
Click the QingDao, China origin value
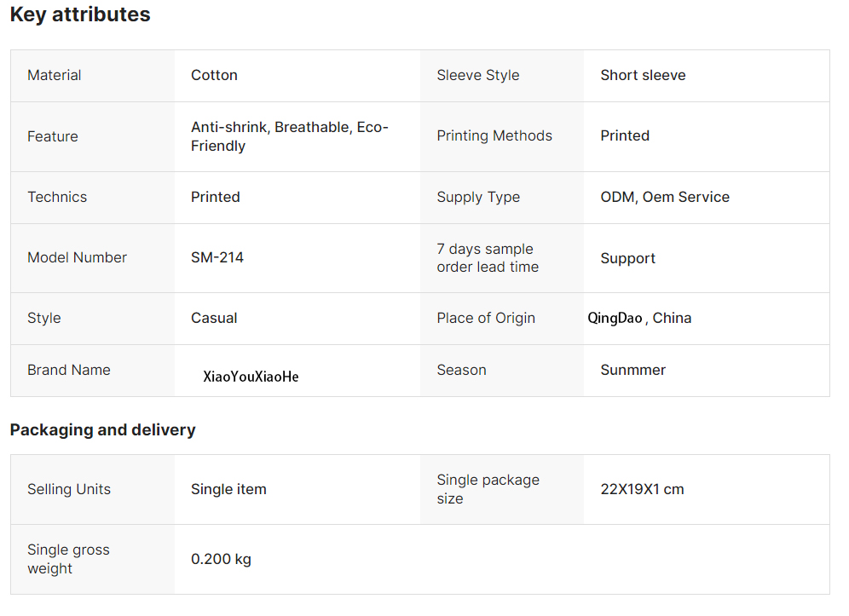coord(639,318)
